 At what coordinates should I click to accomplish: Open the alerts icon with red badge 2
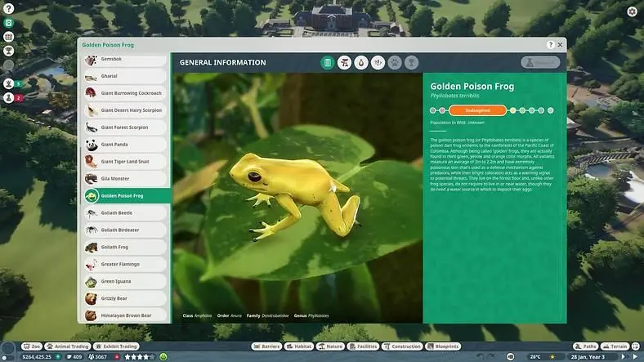pyautogui.click(x=8, y=98)
